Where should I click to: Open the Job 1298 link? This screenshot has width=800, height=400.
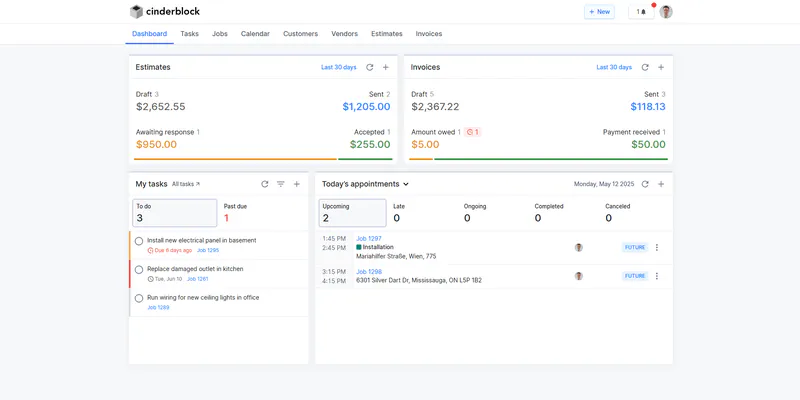[369, 271]
